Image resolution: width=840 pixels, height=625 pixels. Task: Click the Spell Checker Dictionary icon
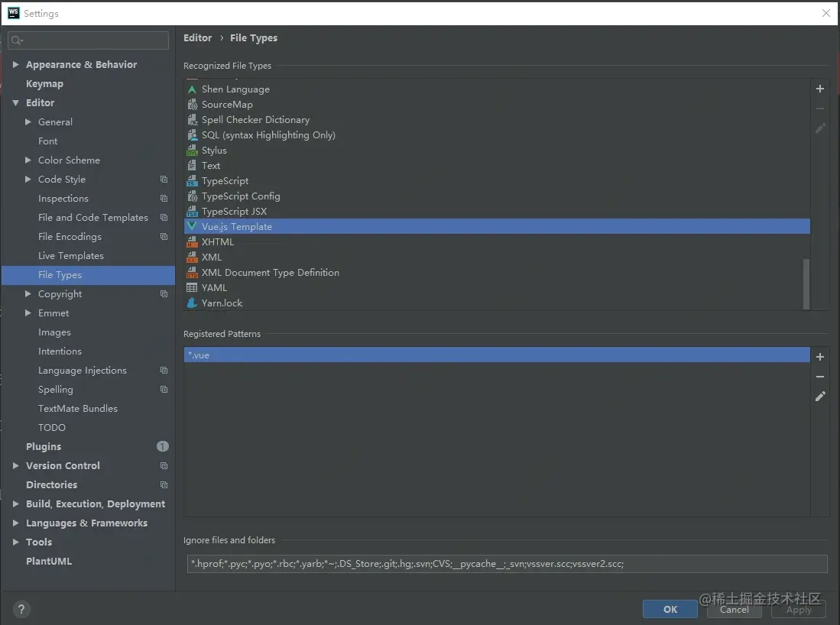[192, 119]
